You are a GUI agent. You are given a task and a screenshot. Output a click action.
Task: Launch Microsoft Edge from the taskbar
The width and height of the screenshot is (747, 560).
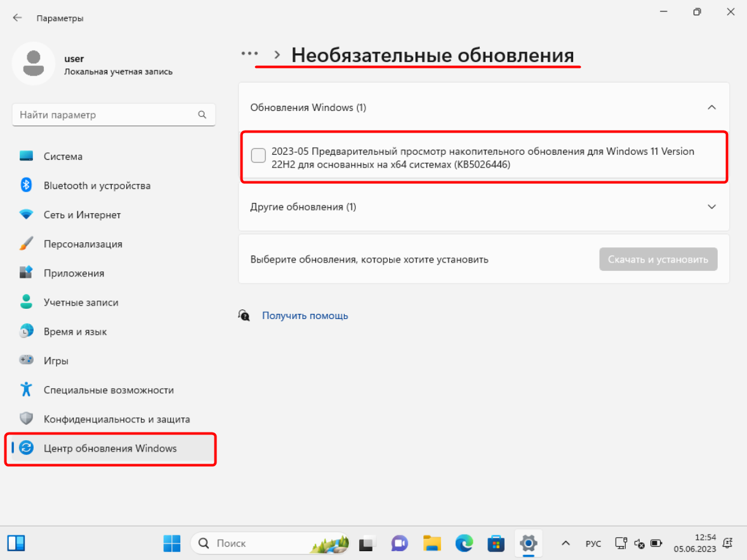tap(464, 543)
